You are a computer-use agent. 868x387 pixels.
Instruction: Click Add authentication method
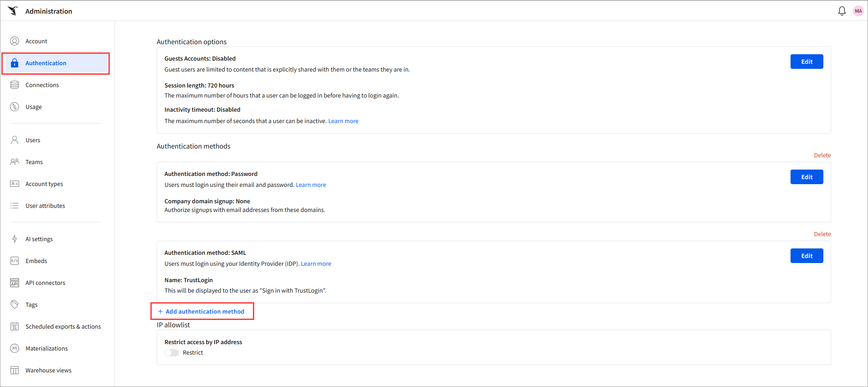(x=201, y=311)
